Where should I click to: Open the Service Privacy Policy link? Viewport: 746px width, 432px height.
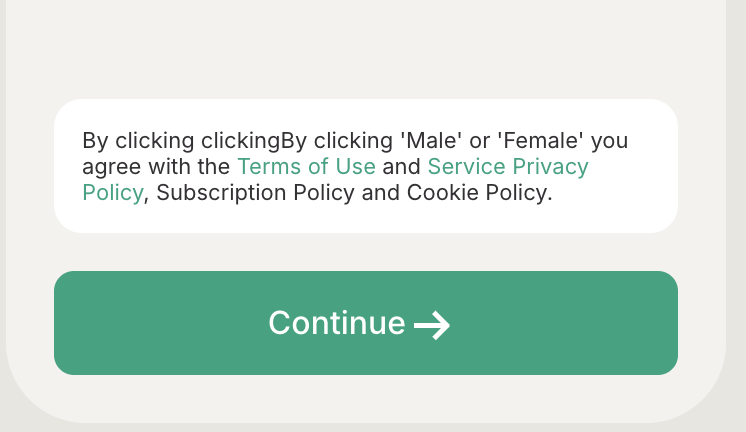[507, 166]
